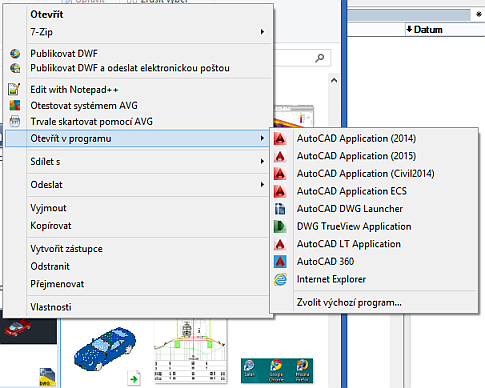The width and height of the screenshot is (485, 388).
Task: Click the settings asterisk icon top right
Action: pos(479,14)
